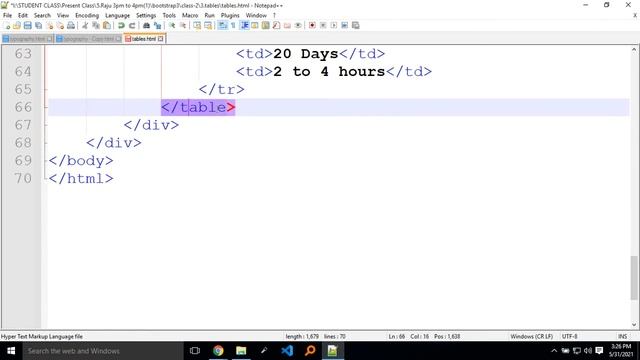Click Save Recorded Macro icon

[356, 25]
